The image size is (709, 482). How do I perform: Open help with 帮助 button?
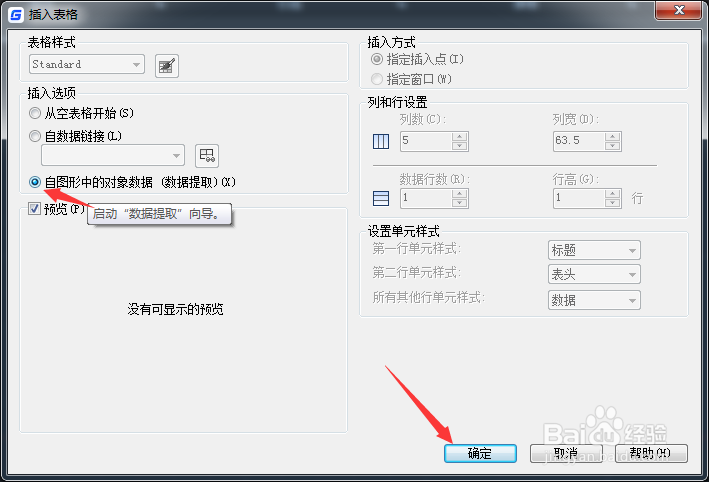pyautogui.click(x=651, y=453)
